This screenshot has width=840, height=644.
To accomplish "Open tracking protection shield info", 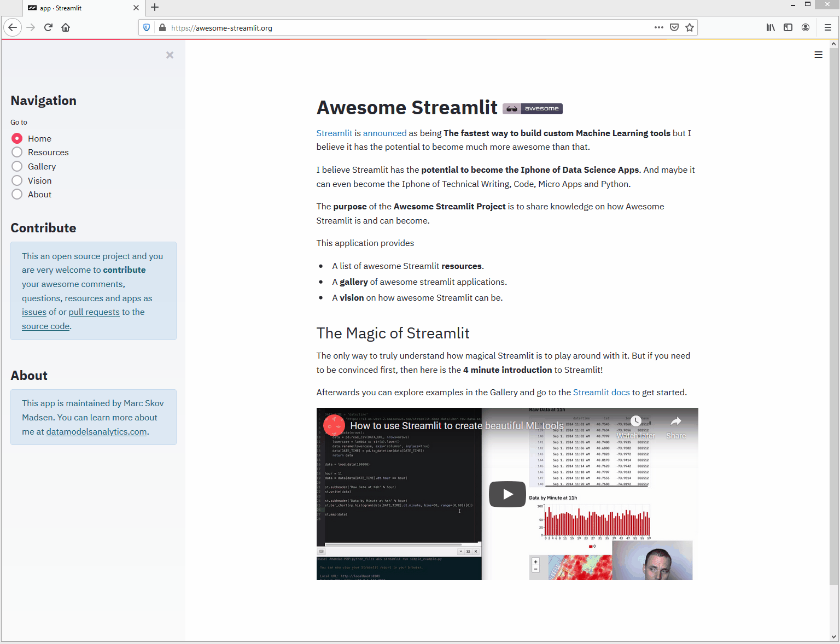I will coord(147,27).
